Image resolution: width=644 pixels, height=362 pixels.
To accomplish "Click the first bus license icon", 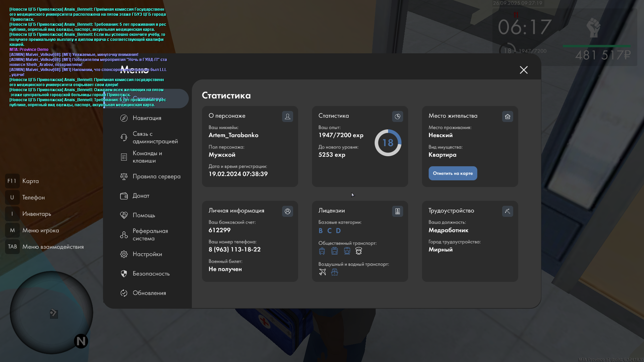I will 322,251.
